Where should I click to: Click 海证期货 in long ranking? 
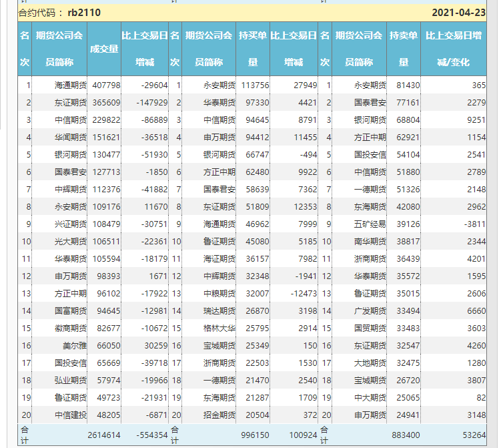click(219, 259)
